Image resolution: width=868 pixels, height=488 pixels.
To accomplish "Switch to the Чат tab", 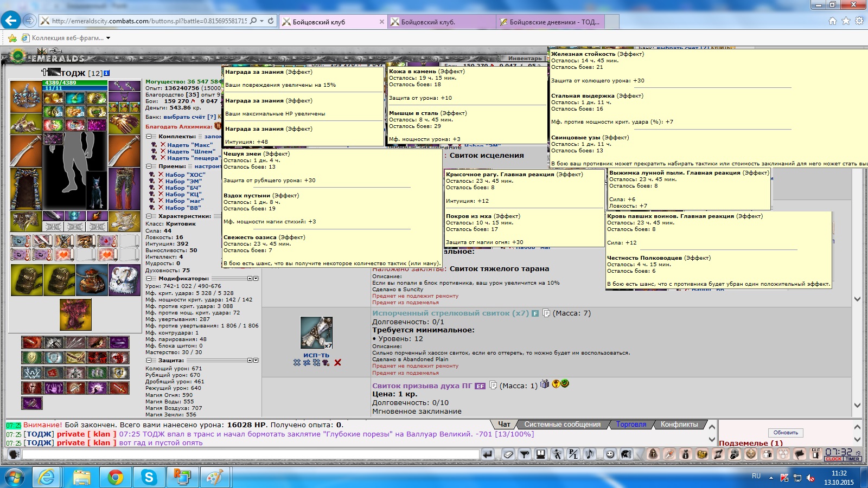I will (504, 425).
